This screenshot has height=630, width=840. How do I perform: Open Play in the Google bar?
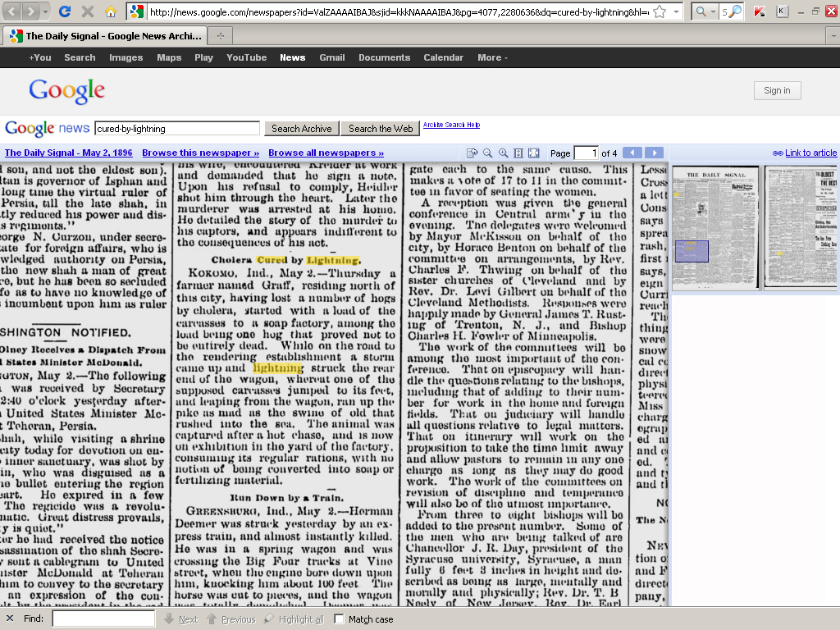pos(203,57)
